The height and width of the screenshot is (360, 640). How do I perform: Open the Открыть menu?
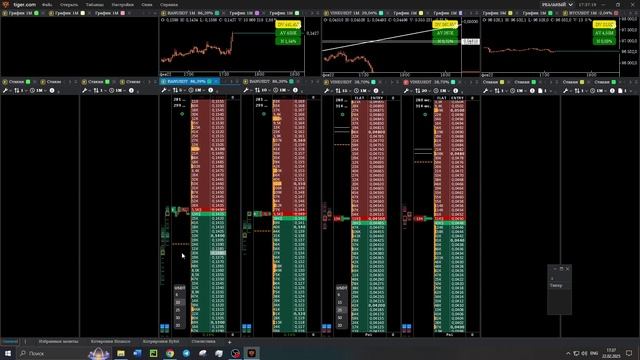[x=69, y=4]
